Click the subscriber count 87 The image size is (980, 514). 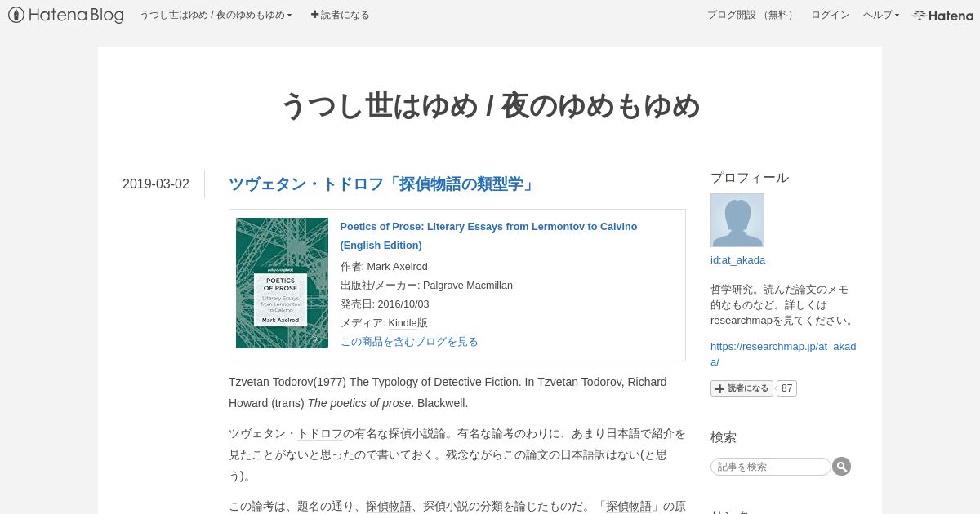pos(786,388)
